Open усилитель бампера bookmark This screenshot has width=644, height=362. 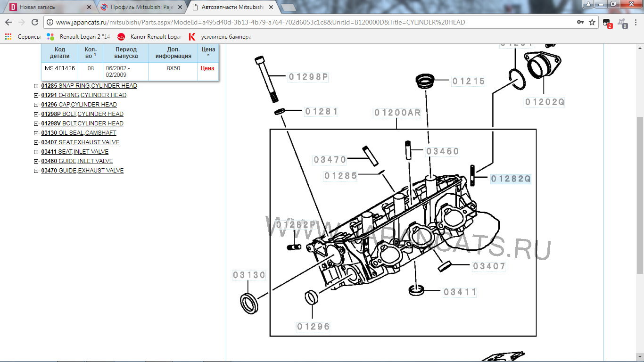pos(220,36)
